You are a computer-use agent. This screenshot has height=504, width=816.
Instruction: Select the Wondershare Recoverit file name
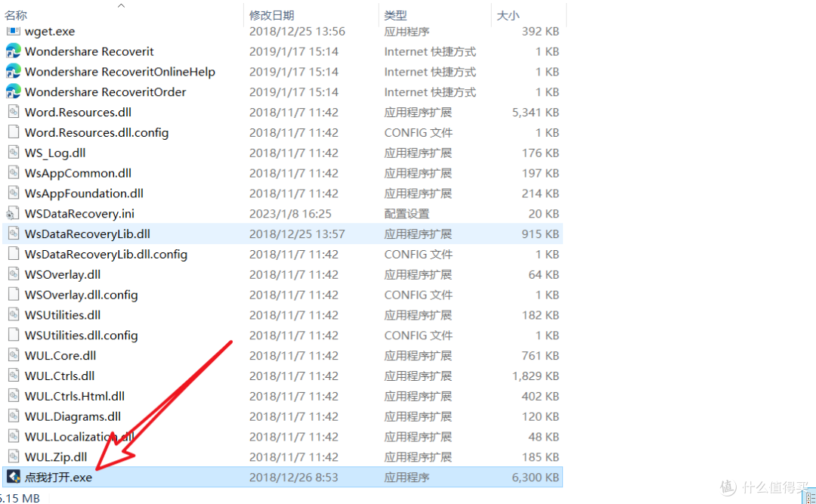pos(89,51)
